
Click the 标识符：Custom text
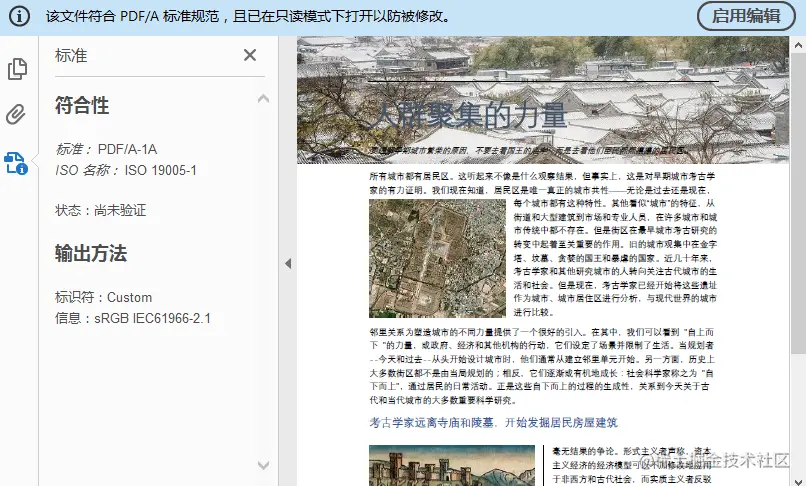104,297
